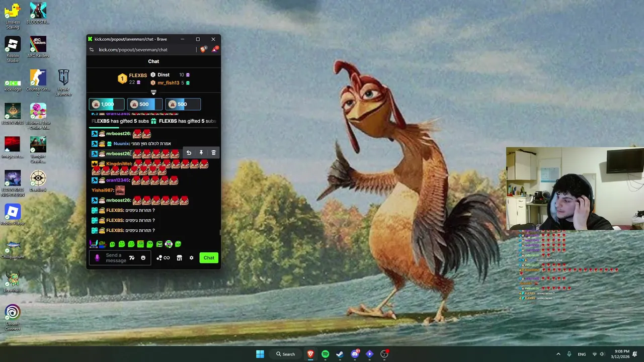The image size is (644, 362).
Task: Send message with the green Chat button
Action: [x=209, y=258]
